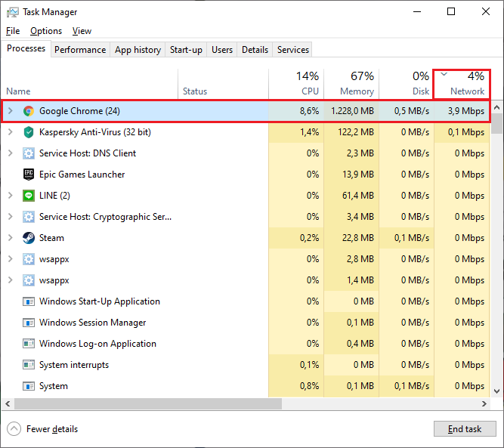This screenshot has width=504, height=448.
Task: Click the Fewer details circle arrow icon
Action: click(x=14, y=429)
